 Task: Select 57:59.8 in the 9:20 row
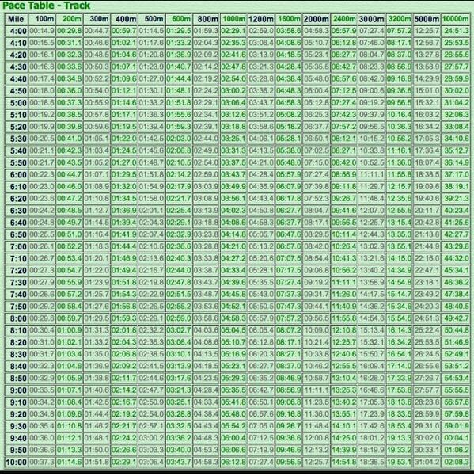tap(455, 414)
